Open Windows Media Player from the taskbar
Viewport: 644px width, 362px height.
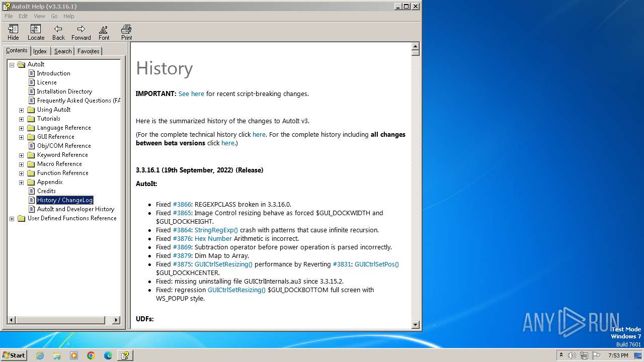(x=74, y=355)
